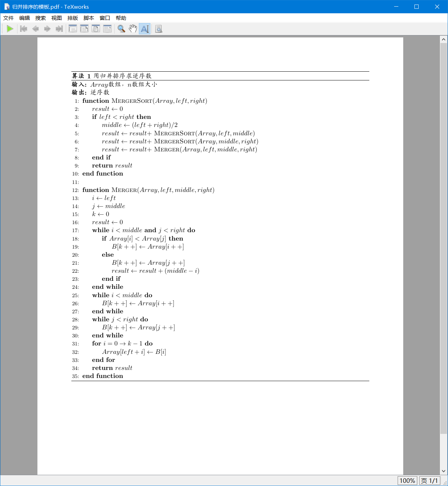Image resolution: width=448 pixels, height=486 pixels.
Task: Click line 22 'result ← result + (middle − i)'
Action: [156, 271]
